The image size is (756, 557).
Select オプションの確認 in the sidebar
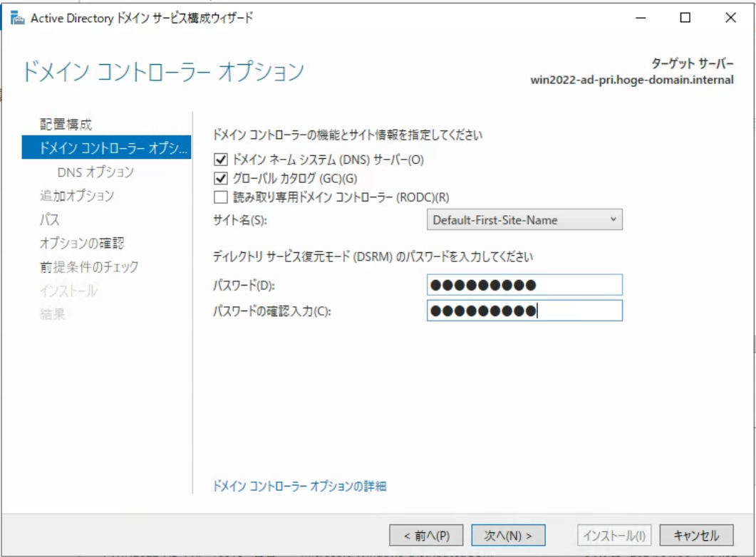[82, 243]
